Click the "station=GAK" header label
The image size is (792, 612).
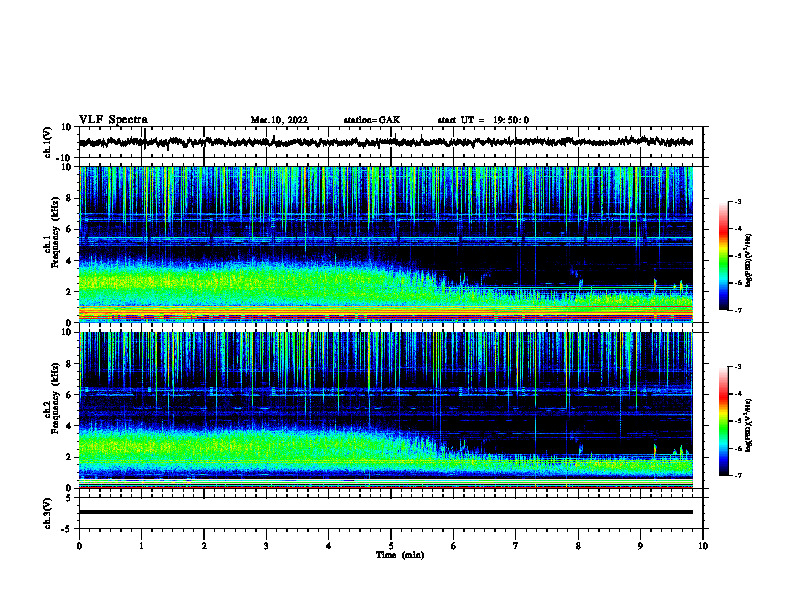(x=372, y=120)
